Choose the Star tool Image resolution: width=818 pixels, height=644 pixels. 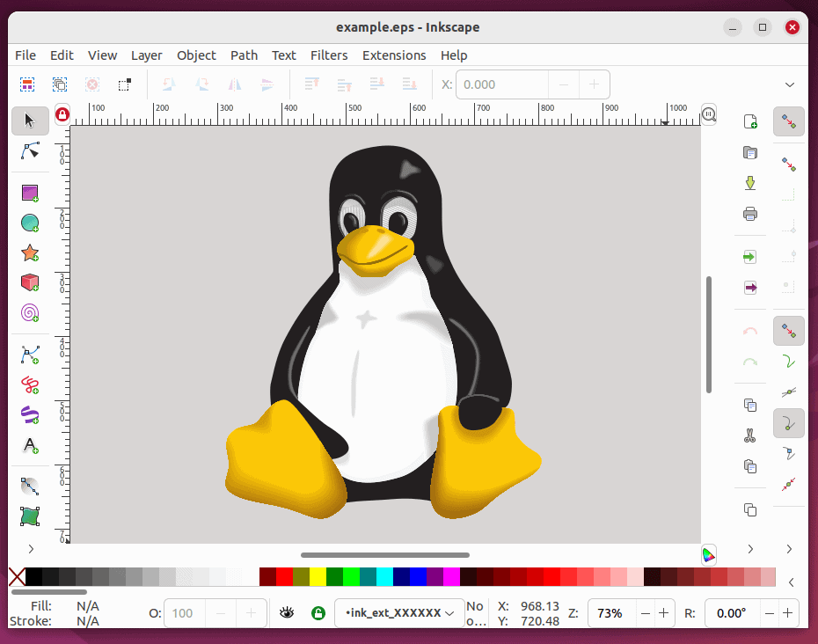29,253
